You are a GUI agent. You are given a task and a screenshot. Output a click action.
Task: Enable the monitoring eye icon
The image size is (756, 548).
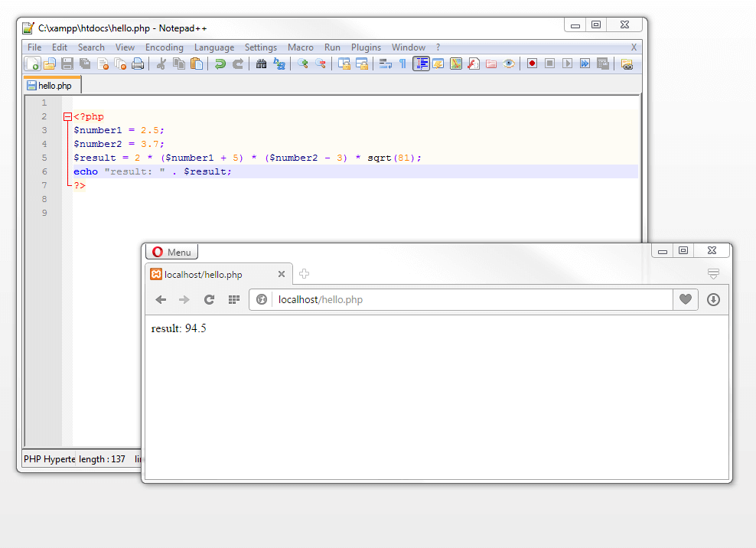tap(508, 64)
